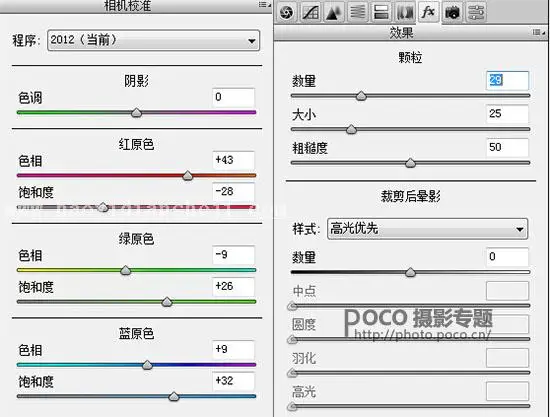
Task: Click the 绿原色 色相 slider handle
Action: [x=126, y=270]
